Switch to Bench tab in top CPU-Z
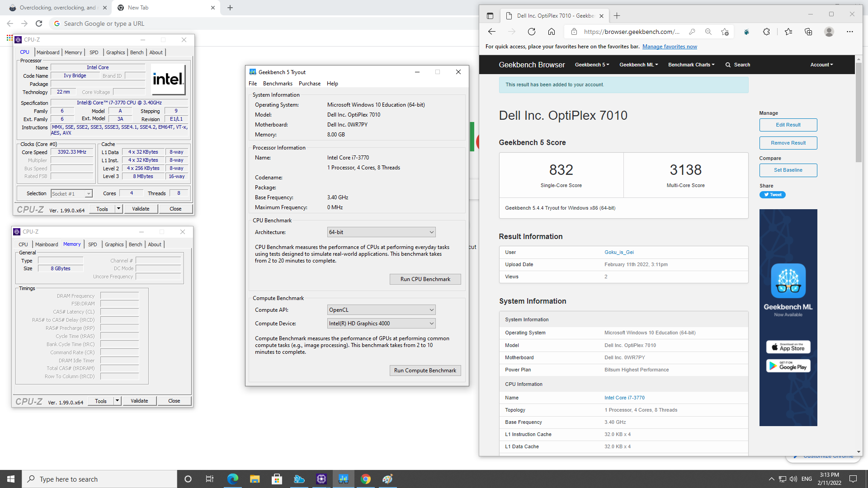This screenshot has width=868, height=488. click(x=137, y=52)
